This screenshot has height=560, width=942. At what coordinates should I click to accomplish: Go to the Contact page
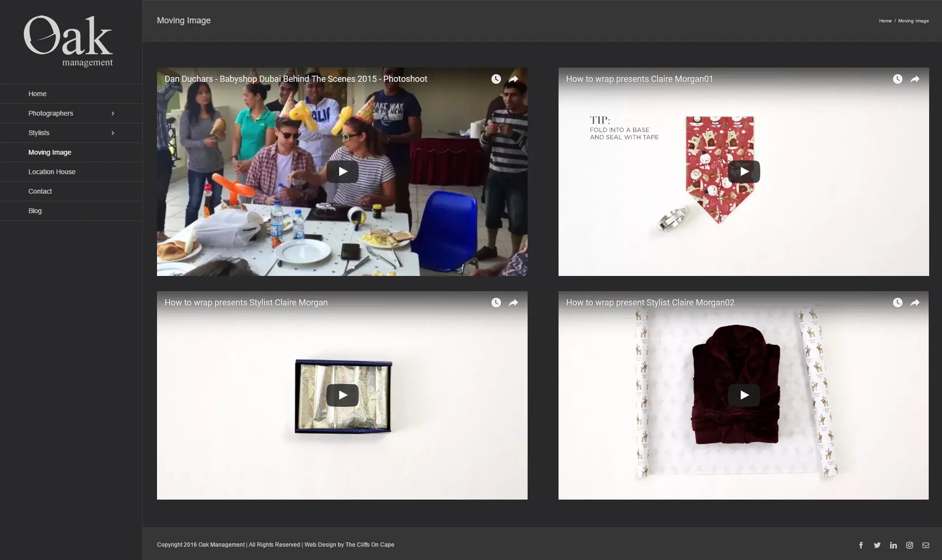pyautogui.click(x=40, y=191)
